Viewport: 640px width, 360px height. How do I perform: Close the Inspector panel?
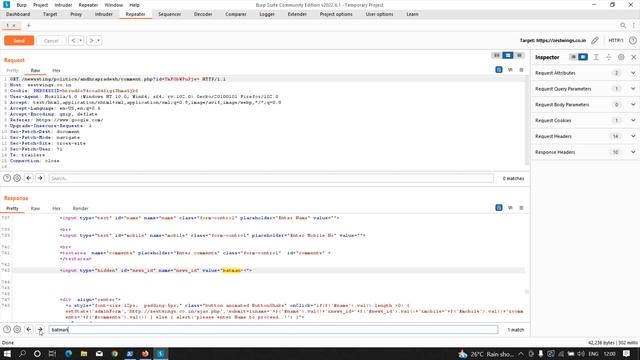(x=633, y=57)
